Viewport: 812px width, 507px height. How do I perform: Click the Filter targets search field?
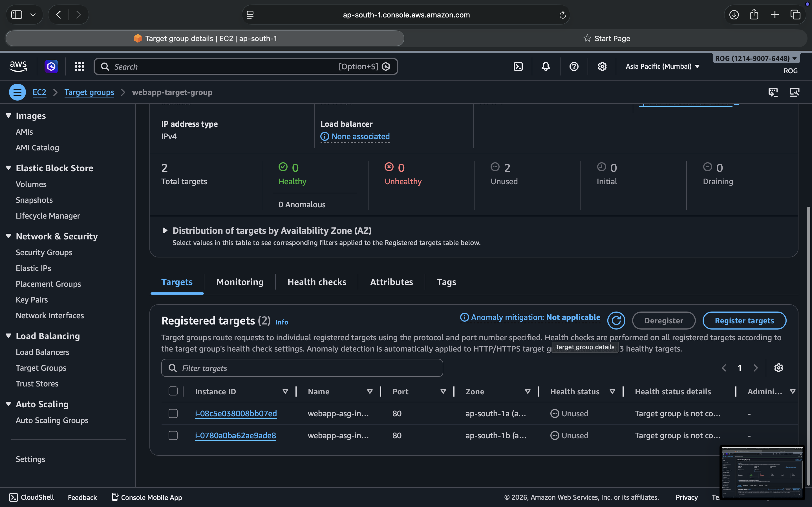click(302, 368)
